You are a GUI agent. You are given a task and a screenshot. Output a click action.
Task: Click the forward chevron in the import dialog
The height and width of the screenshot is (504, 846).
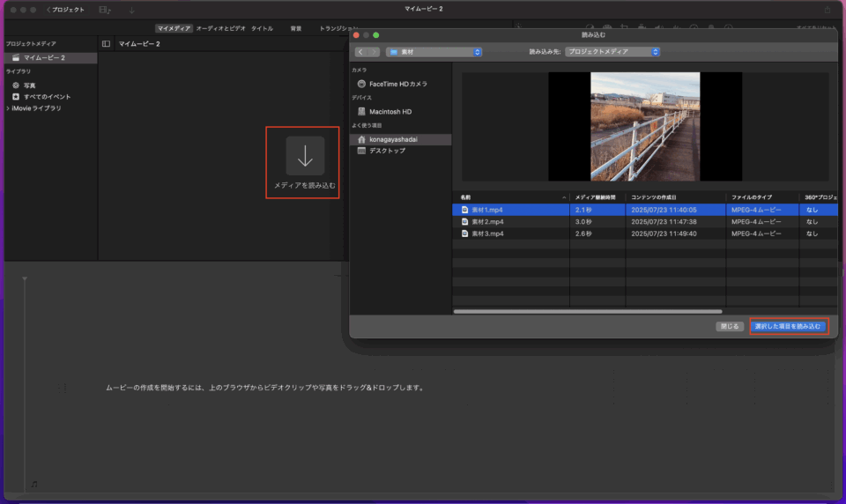[x=374, y=52]
